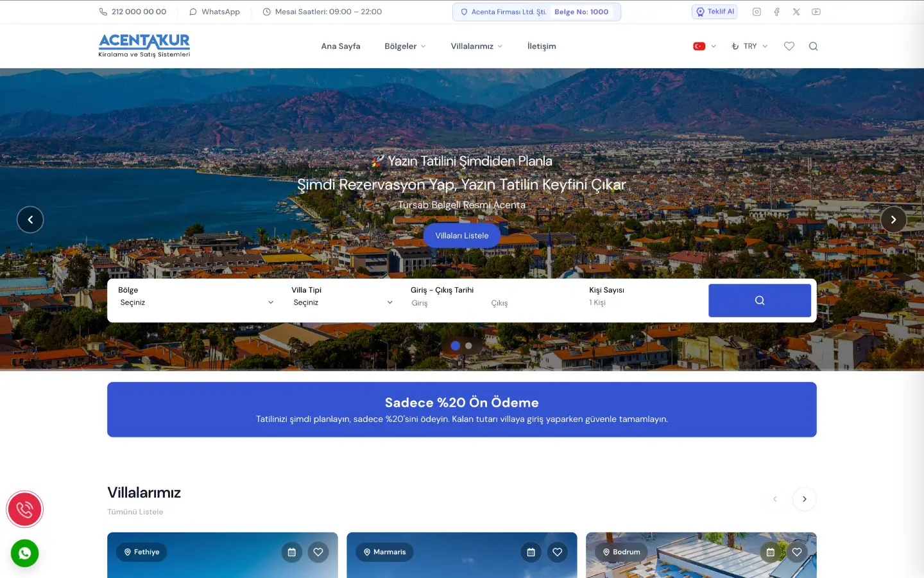Open favorites heart icon in header
The image size is (924, 578).
[789, 46]
